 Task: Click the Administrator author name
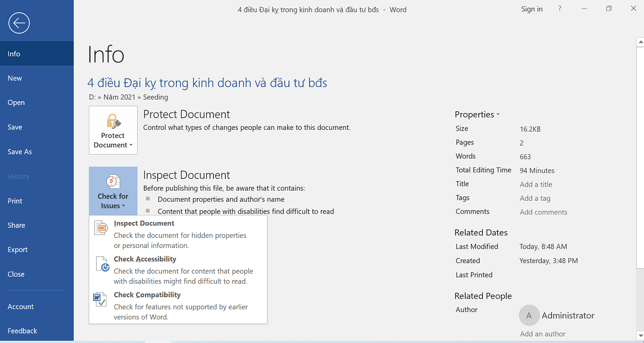tap(568, 315)
